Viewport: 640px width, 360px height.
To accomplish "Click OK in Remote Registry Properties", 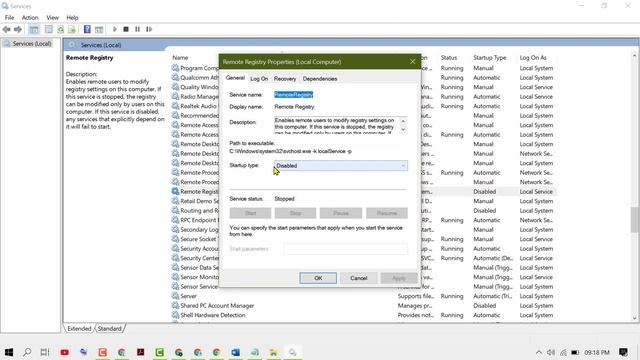I will (x=318, y=278).
